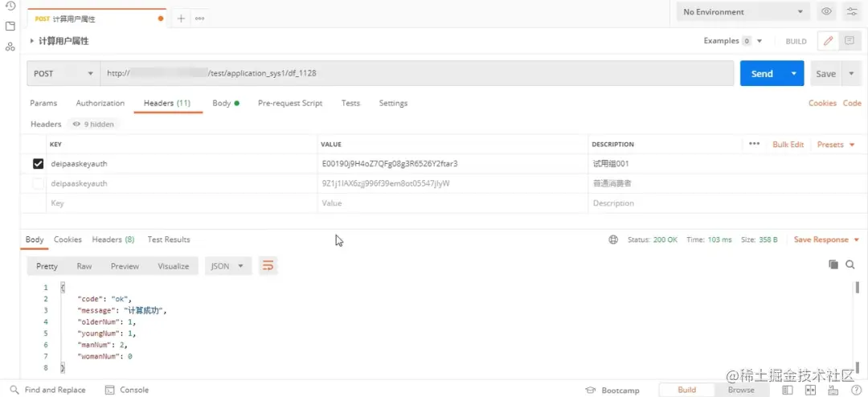Open the History sidebar icon
Screen dimensions: 868x397
click(10, 6)
